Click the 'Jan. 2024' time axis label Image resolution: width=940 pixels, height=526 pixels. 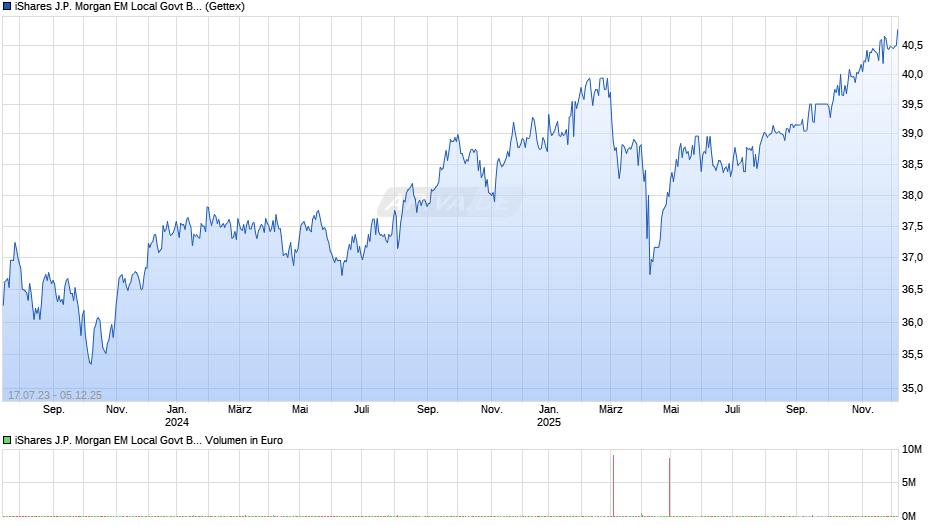coord(177,416)
